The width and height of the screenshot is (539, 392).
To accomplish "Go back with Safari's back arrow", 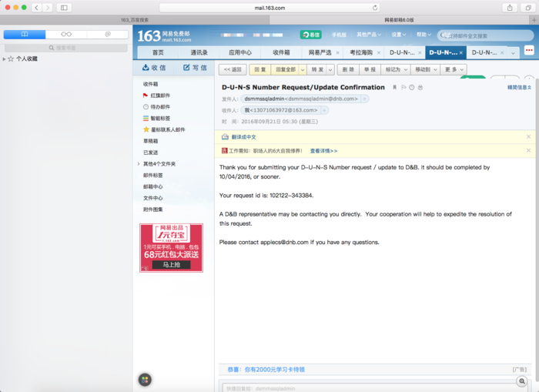I will click(37, 8).
